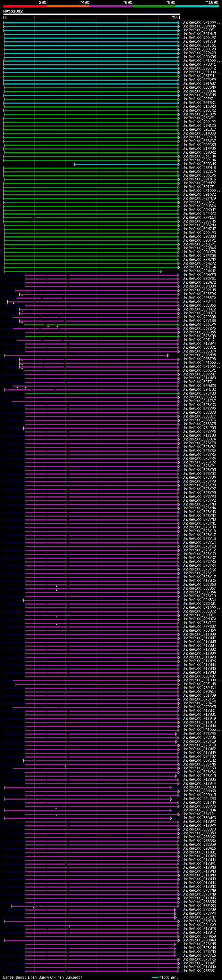Click the green ~80% identity legend bar

click(154, 6)
